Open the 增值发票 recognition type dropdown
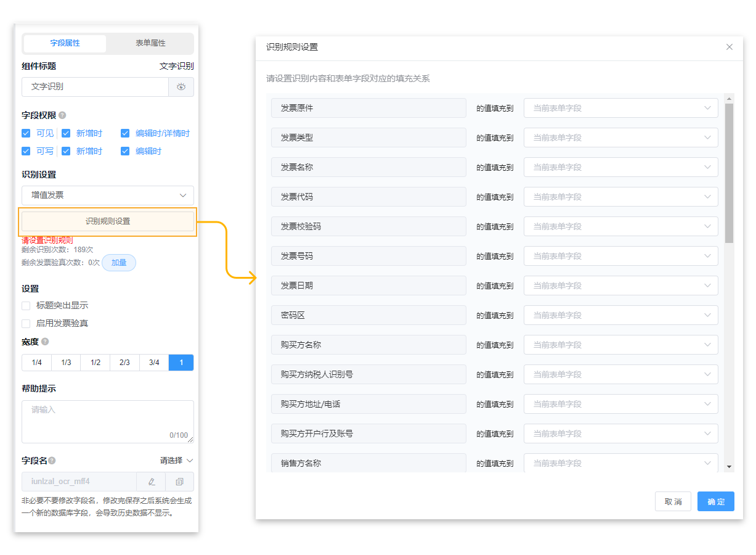The width and height of the screenshot is (756, 555). point(108,195)
